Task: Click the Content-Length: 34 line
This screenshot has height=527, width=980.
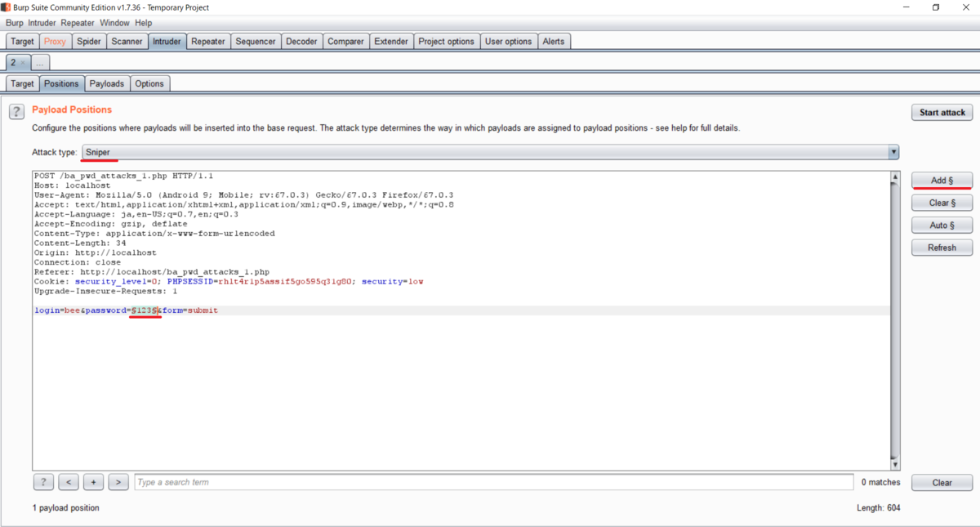Action: (80, 243)
